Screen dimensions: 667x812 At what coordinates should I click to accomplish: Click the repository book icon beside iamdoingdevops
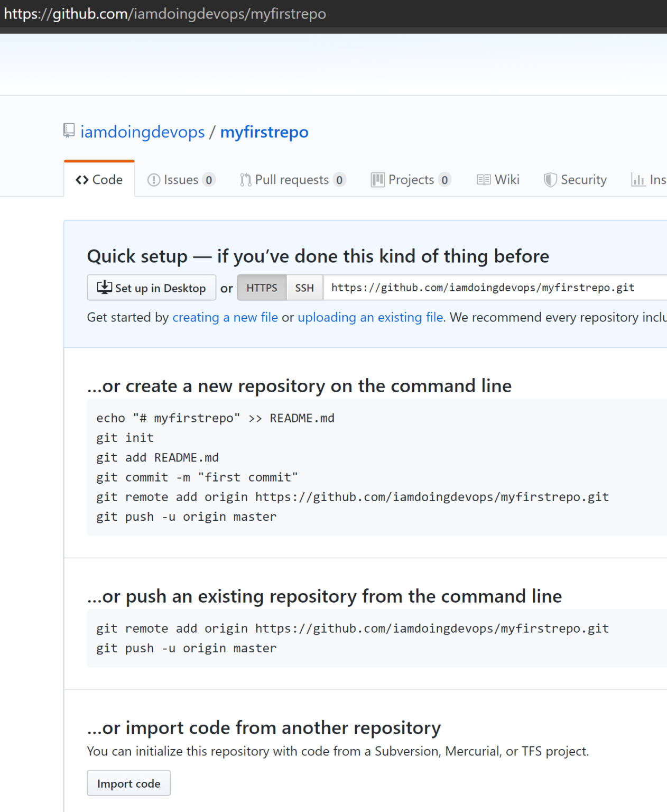pos(69,131)
